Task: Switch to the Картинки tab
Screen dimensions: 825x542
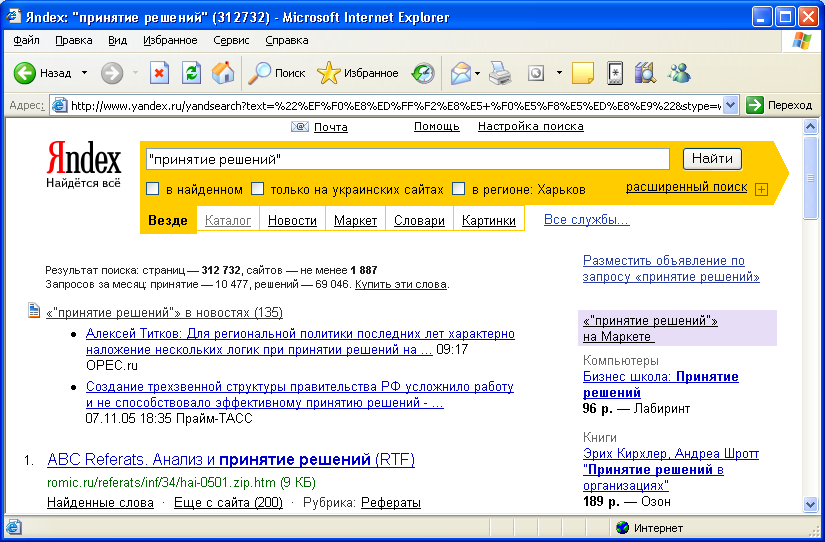Action: (x=488, y=220)
